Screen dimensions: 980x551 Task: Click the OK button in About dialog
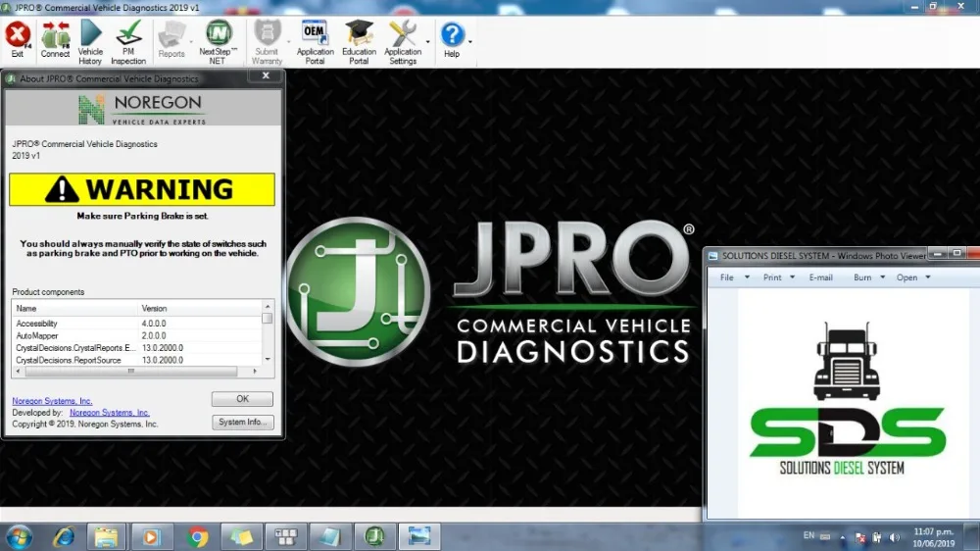point(242,399)
